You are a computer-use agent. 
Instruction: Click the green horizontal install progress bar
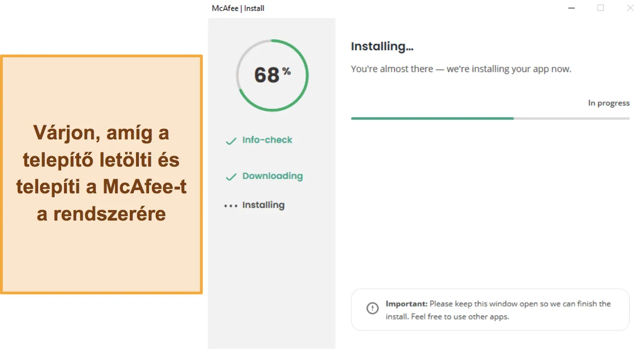432,118
